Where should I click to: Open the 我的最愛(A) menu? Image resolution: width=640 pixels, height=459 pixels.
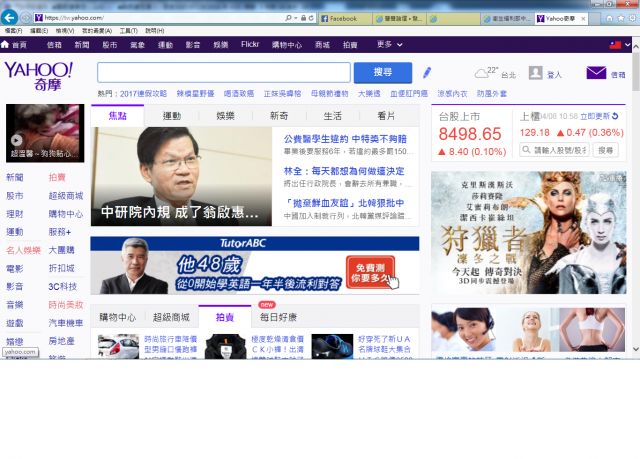[x=97, y=31]
